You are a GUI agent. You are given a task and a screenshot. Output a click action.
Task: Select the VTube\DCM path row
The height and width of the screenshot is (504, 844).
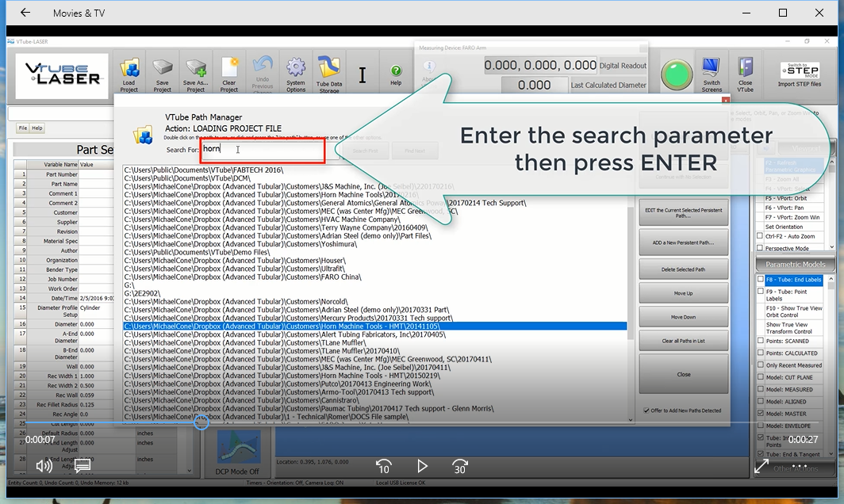pos(374,178)
